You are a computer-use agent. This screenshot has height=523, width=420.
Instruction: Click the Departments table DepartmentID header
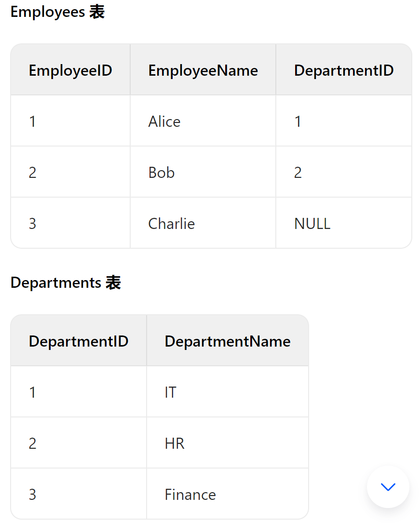(79, 341)
